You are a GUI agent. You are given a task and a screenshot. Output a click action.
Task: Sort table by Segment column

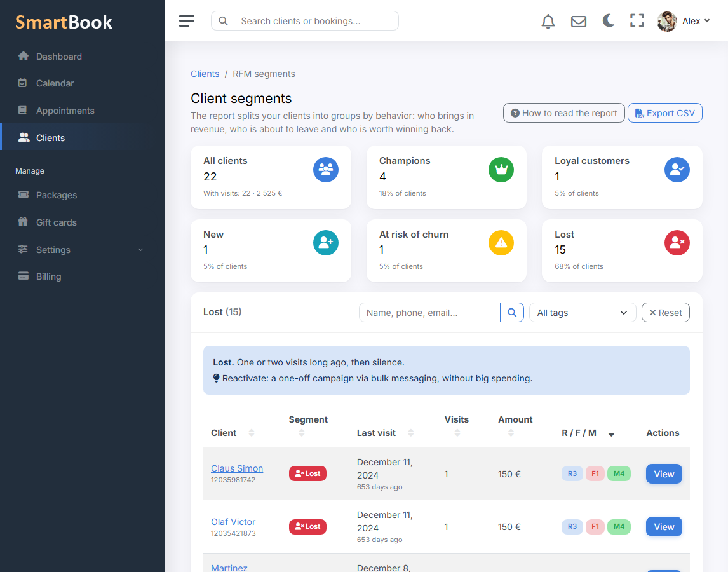click(302, 433)
